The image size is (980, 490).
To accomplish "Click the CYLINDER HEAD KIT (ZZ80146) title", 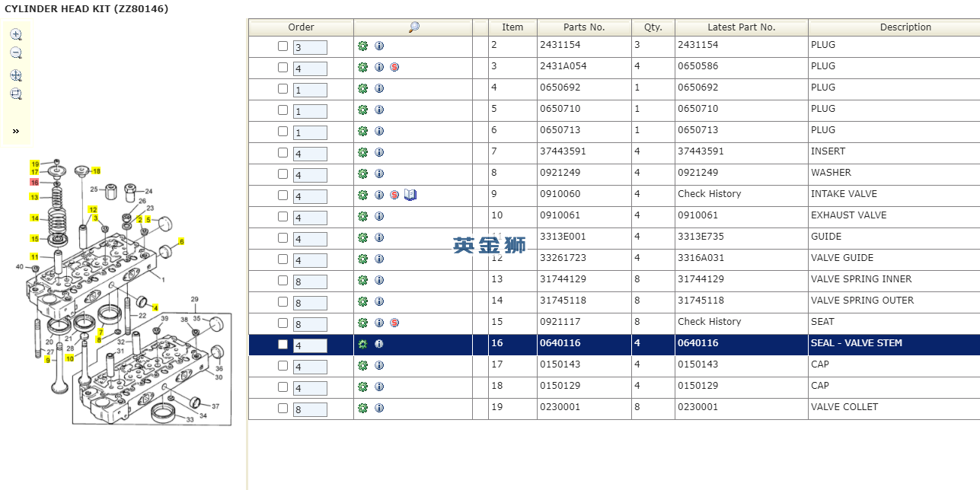I will (87, 9).
